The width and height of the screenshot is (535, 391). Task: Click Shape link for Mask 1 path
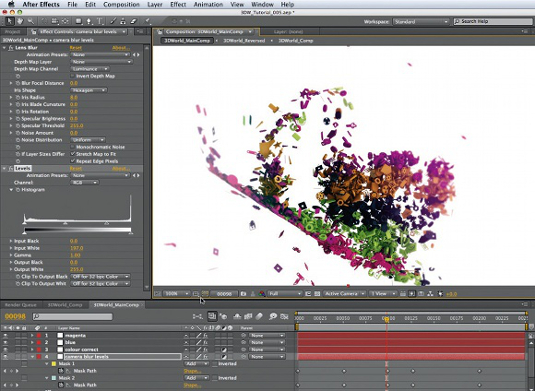192,371
